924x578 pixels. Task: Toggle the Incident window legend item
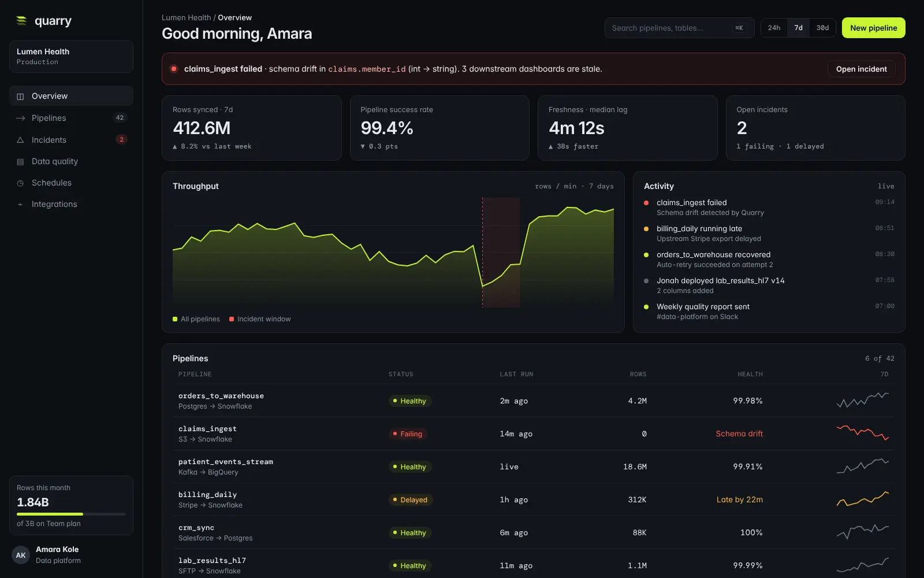point(260,319)
